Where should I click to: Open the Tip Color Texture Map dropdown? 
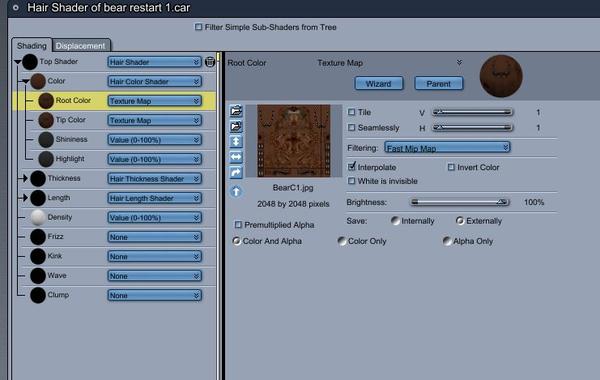pos(155,120)
